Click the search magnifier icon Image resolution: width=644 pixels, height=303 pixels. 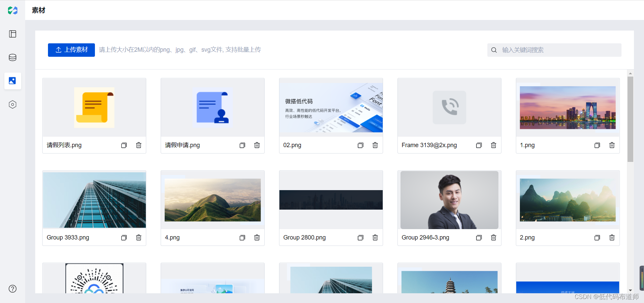tap(494, 50)
